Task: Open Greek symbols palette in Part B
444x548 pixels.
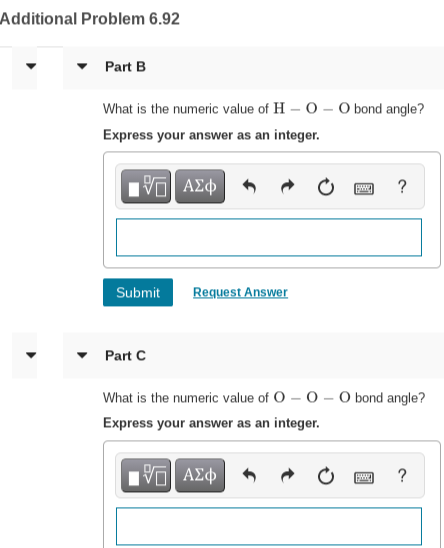Action: [x=200, y=186]
